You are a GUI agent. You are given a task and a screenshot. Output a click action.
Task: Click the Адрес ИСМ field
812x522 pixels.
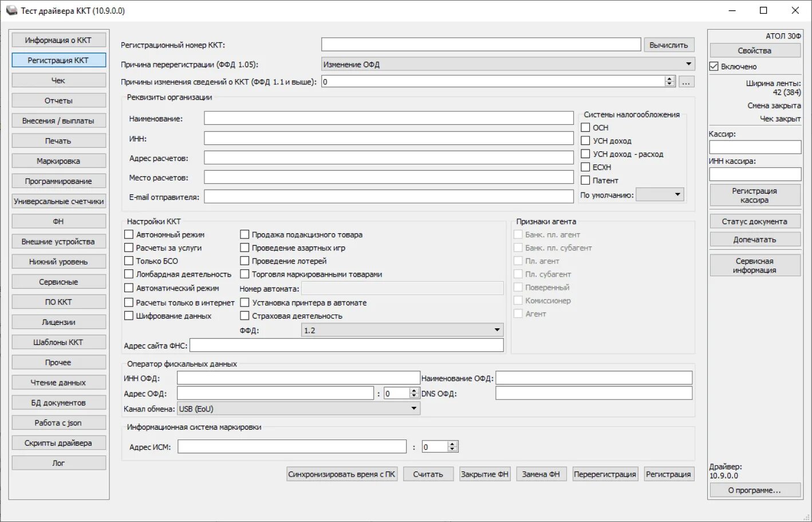point(292,447)
